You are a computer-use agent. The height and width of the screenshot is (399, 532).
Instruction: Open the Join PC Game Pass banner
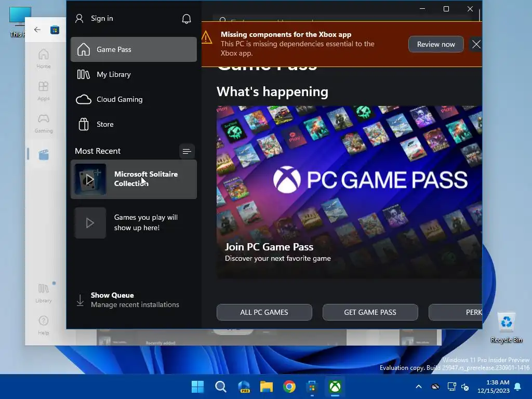click(349, 192)
